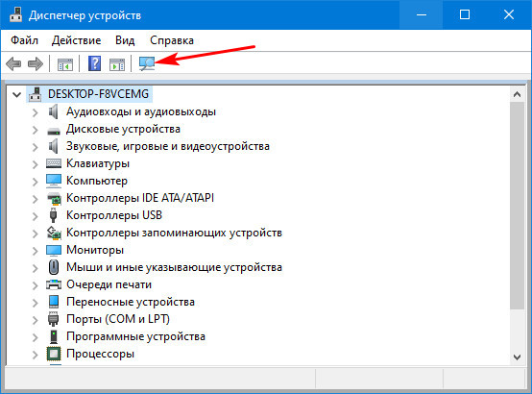Screen dimensions: 532x394
Task: Expand Аудиовходы и аудиовыходы category
Action: click(35, 112)
